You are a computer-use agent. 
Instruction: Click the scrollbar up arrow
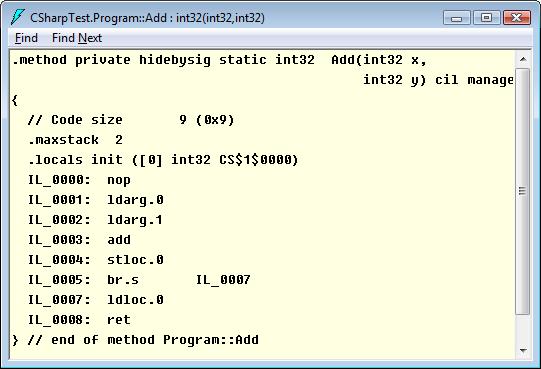pyautogui.click(x=523, y=59)
